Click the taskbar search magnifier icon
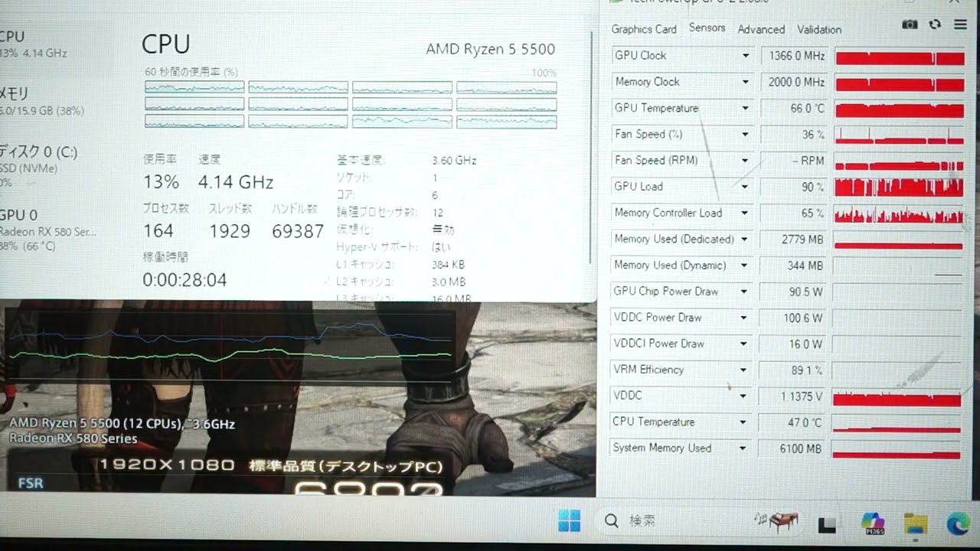 click(x=611, y=521)
